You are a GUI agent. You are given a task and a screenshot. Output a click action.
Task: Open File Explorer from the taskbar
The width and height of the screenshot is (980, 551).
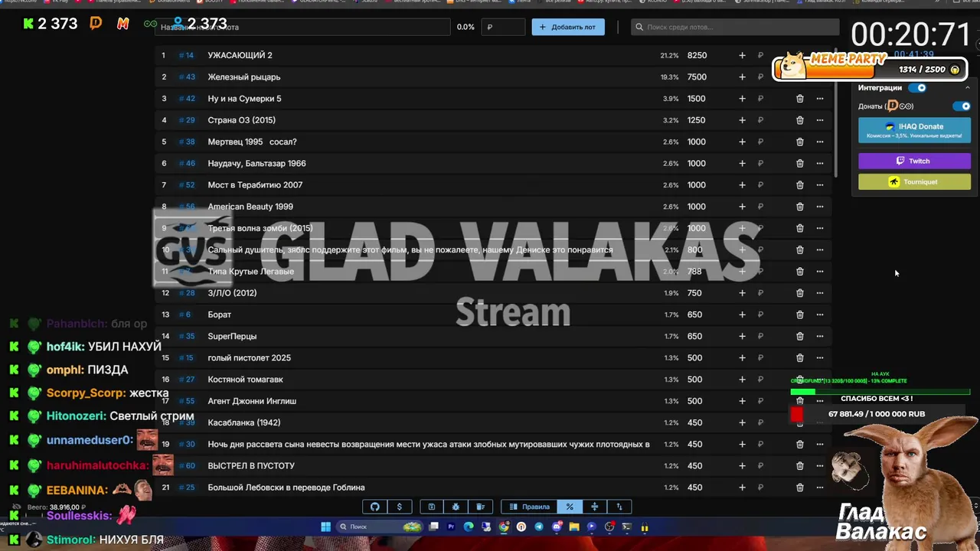pos(574,527)
